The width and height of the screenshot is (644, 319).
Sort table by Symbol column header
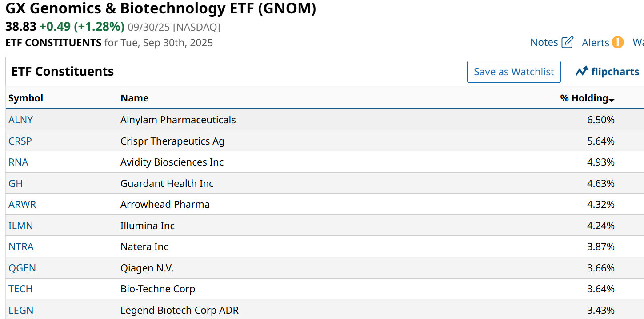(x=26, y=98)
